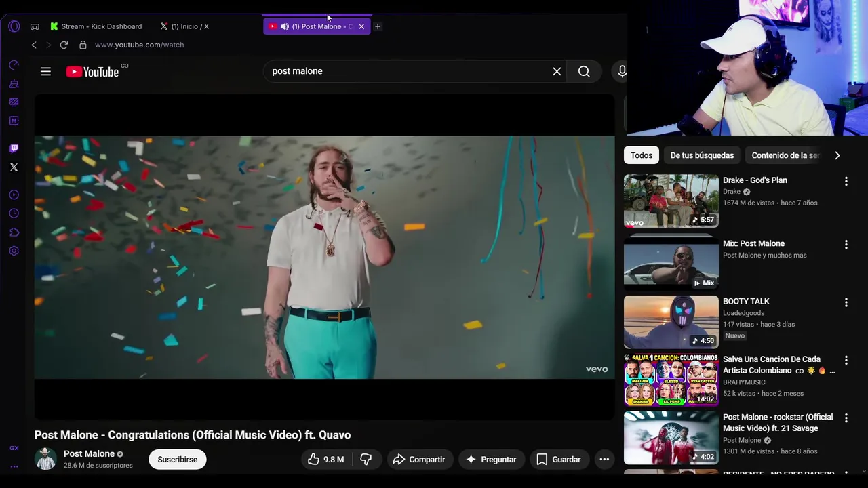Open GX Corner gamepad icon in tab bar
868x488 pixels.
[35, 26]
